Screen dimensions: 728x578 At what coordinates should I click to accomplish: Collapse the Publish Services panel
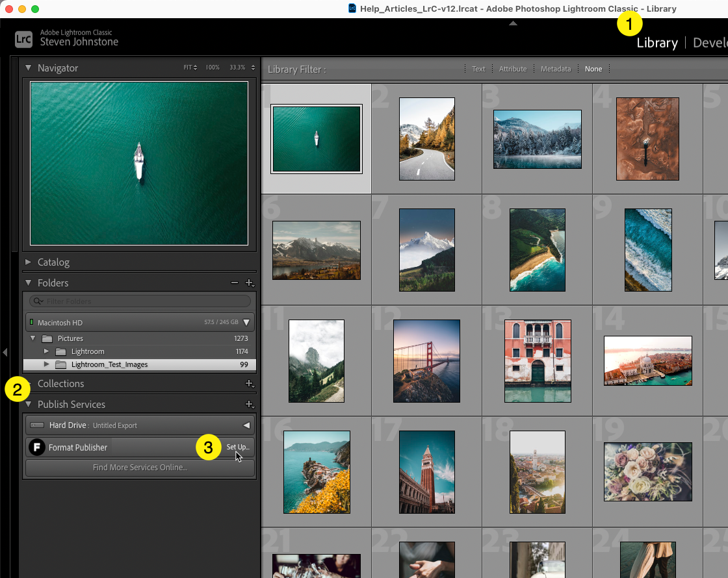(x=29, y=405)
